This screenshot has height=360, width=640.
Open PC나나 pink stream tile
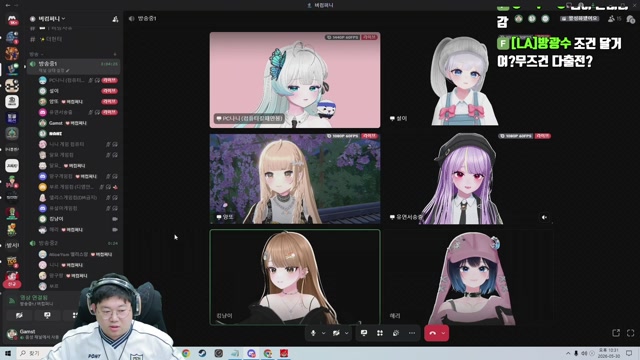coord(295,80)
